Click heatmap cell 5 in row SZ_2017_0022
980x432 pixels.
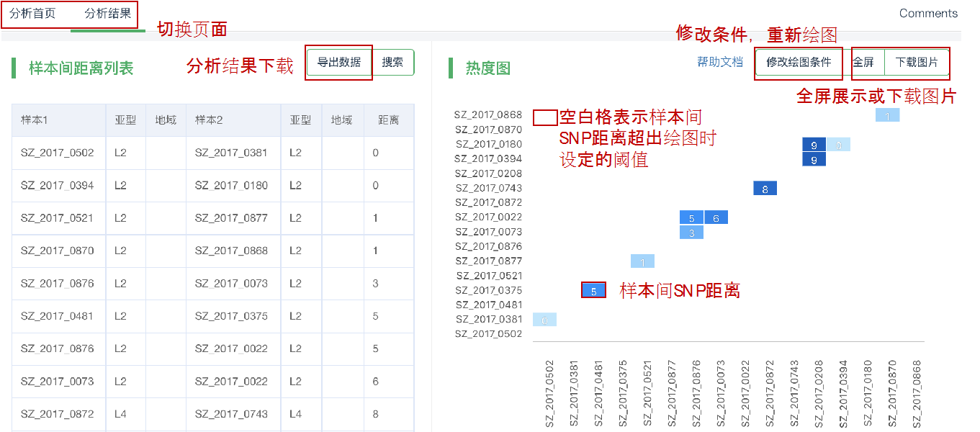coord(691,217)
